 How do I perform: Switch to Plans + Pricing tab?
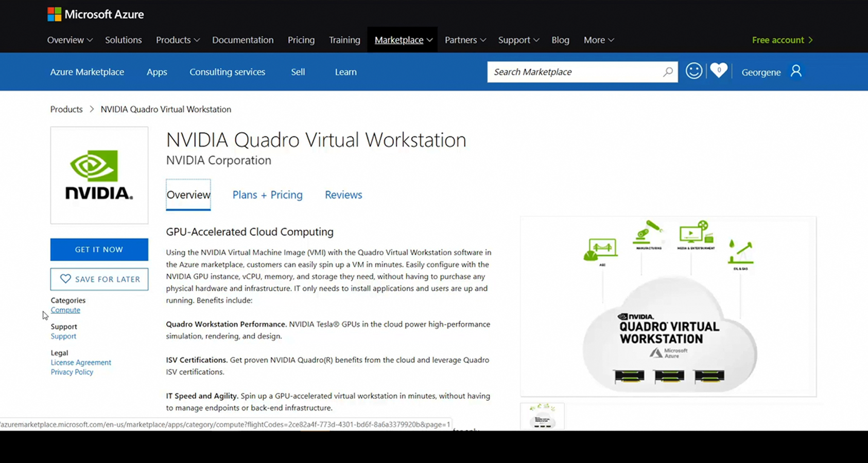coord(267,195)
